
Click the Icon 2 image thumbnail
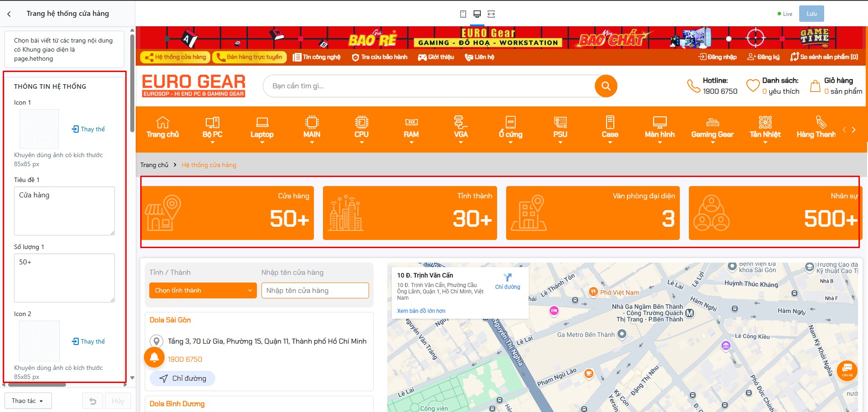39,341
